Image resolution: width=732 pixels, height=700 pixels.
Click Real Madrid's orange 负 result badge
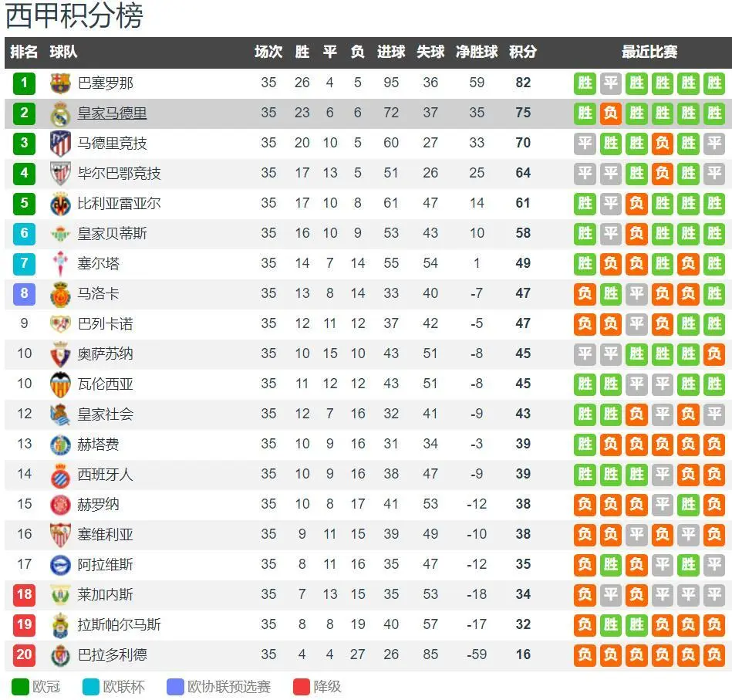(x=611, y=113)
